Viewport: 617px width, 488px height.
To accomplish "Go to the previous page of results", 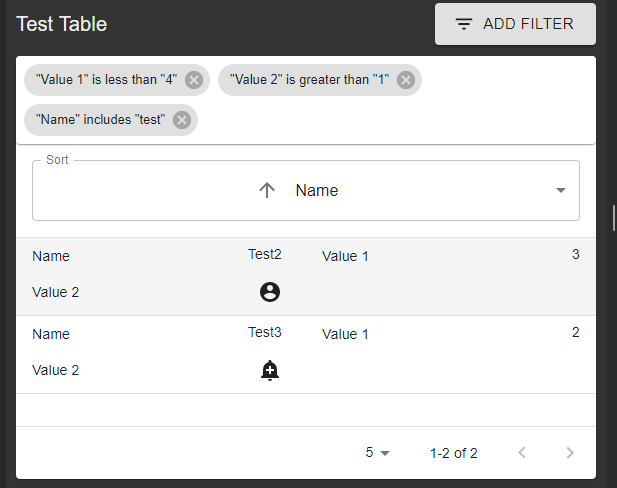I will [522, 453].
